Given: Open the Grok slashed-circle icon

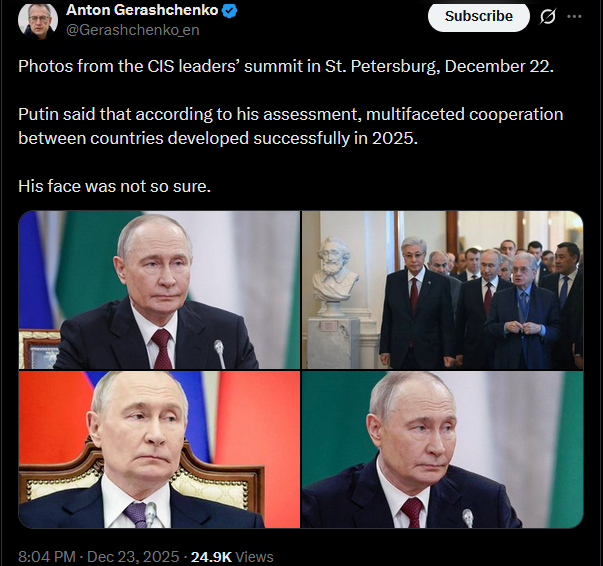Looking at the screenshot, I should (548, 17).
